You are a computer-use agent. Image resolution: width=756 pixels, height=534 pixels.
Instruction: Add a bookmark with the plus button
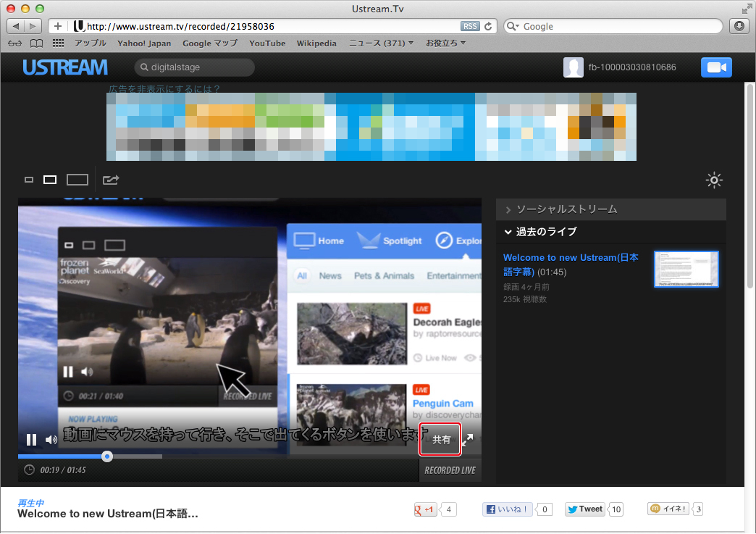(x=58, y=26)
